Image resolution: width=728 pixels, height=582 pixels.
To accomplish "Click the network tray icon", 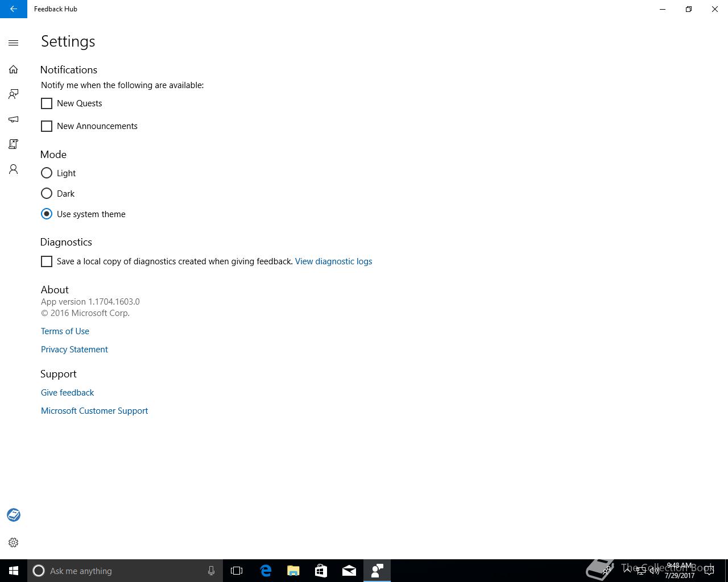I will [x=641, y=571].
